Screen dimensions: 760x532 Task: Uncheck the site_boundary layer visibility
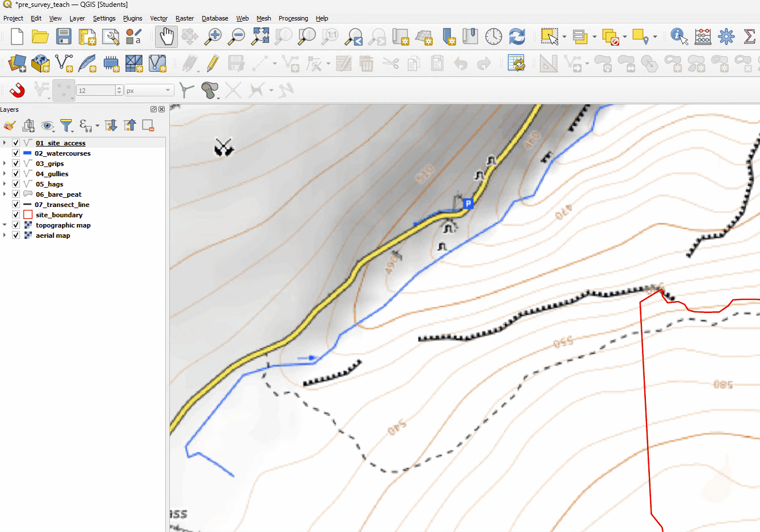click(16, 215)
